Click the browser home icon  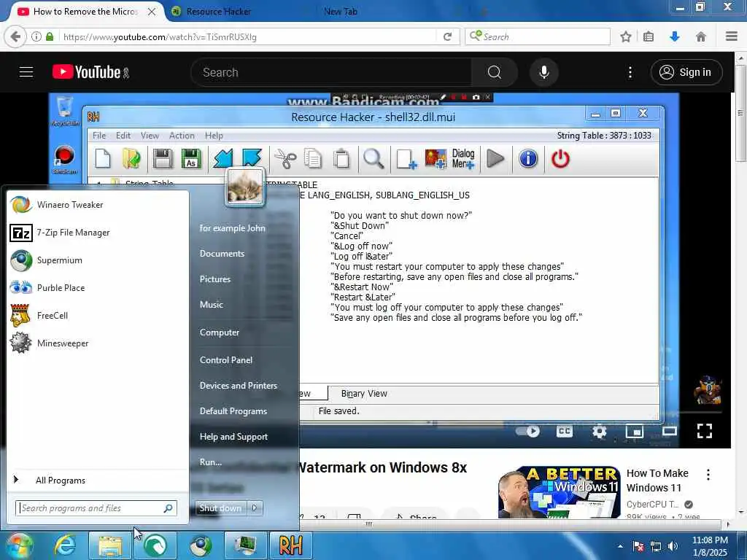coord(701,36)
